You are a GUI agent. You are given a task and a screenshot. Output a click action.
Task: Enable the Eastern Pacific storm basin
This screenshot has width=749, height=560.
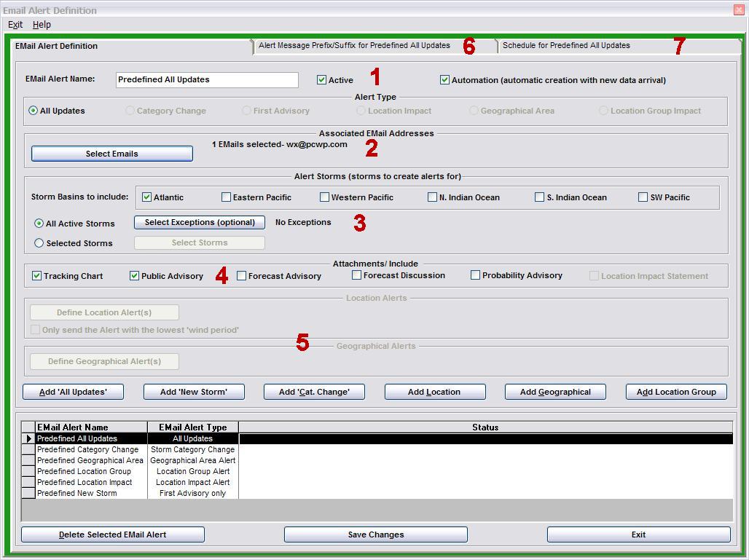point(226,197)
